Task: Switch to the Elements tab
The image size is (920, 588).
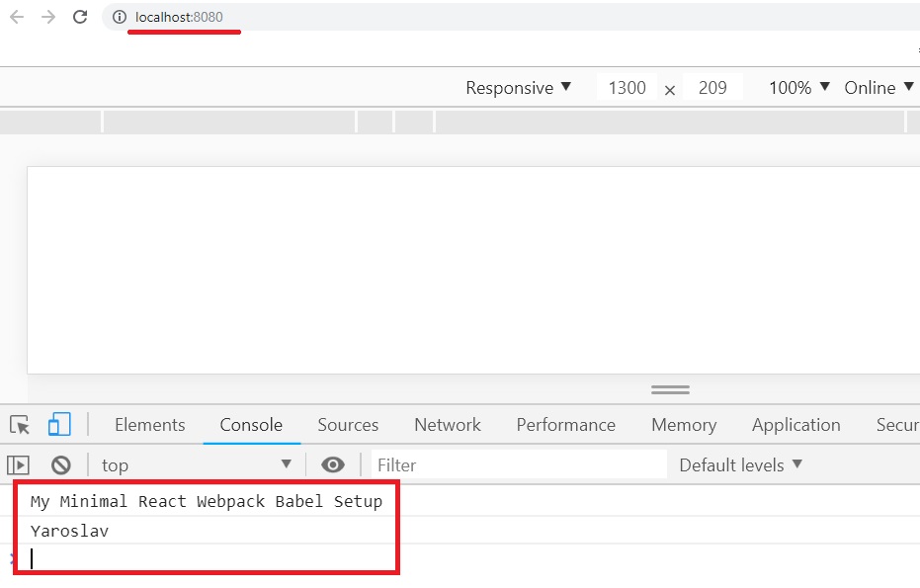Action: click(x=149, y=424)
